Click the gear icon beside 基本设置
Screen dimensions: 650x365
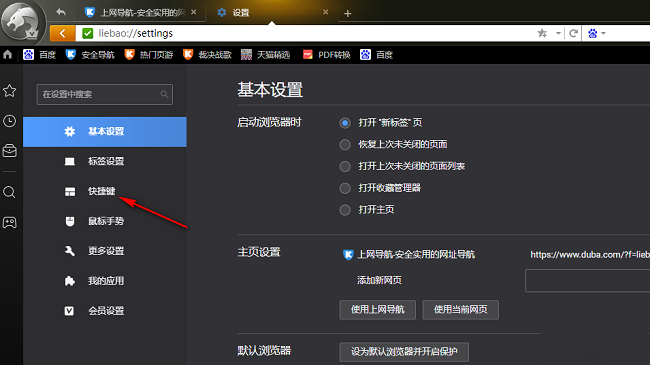70,131
